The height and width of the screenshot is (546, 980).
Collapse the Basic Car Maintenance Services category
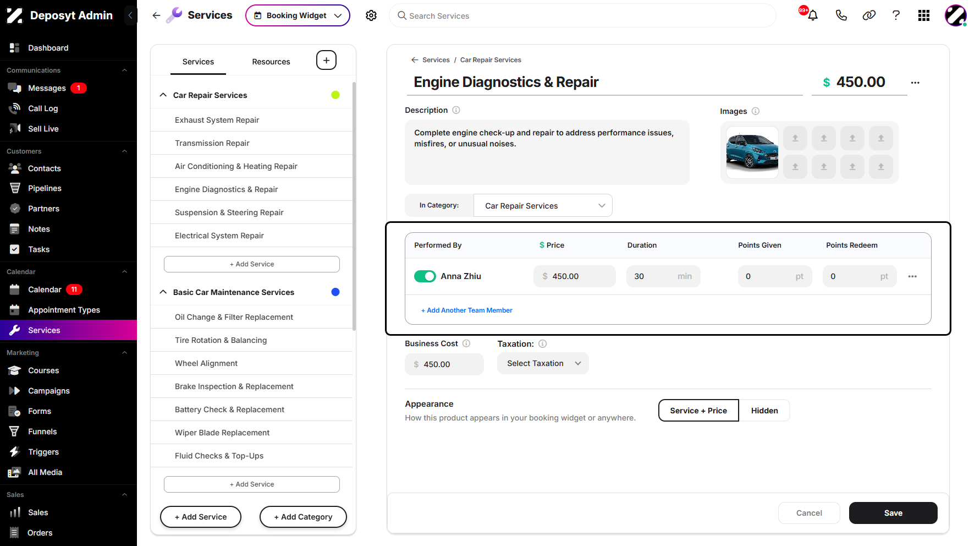tap(163, 292)
